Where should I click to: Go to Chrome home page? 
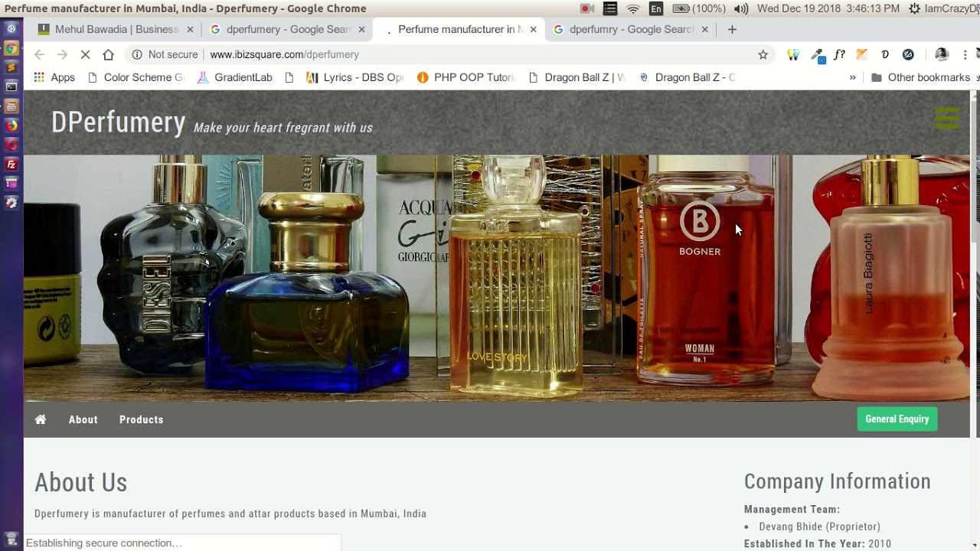[108, 54]
